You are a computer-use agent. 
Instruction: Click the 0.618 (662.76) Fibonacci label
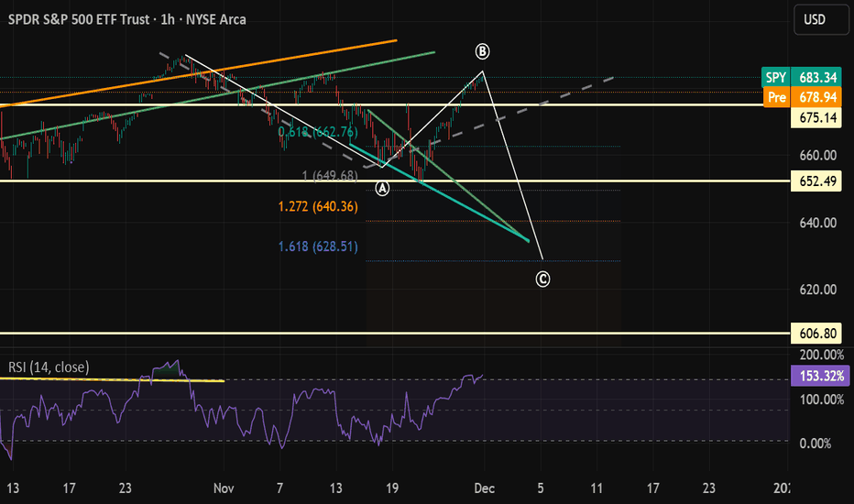click(x=318, y=132)
